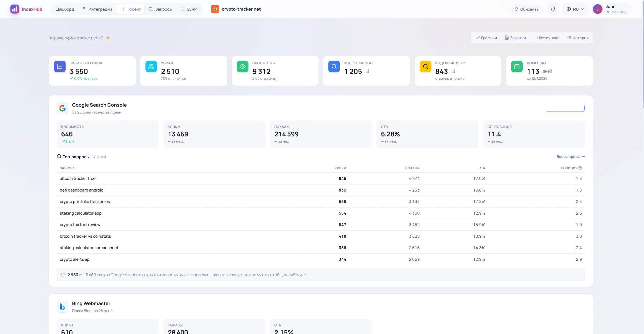Screen dimensions: 644x334
Task: Click the orange CT project badge
Action: click(215, 9)
